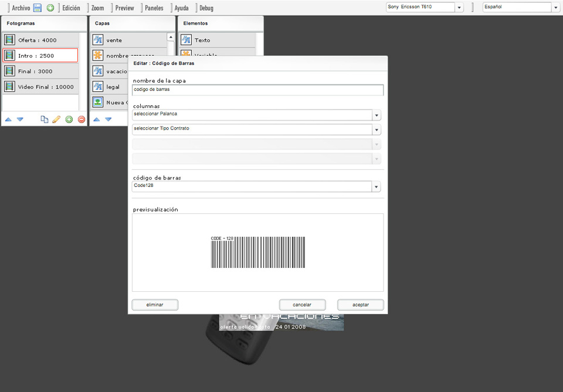Click the Video Final : 10000 film icon

coord(10,87)
